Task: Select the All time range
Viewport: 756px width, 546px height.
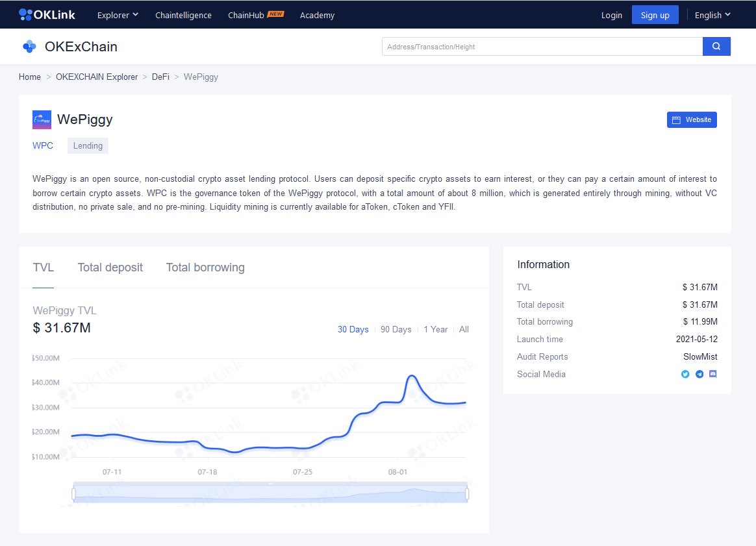Action: tap(464, 329)
